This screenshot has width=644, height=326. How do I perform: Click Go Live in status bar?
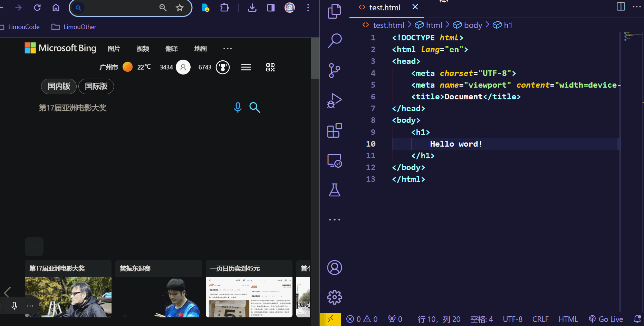[x=606, y=319]
